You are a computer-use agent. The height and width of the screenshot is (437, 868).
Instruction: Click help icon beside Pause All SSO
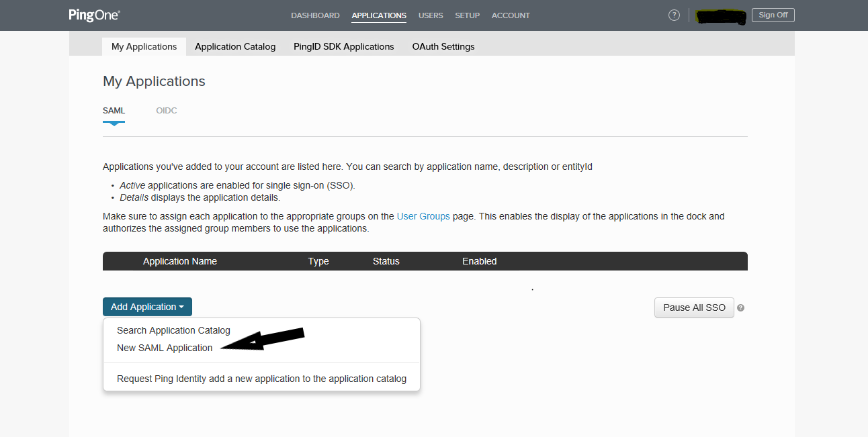(x=740, y=307)
